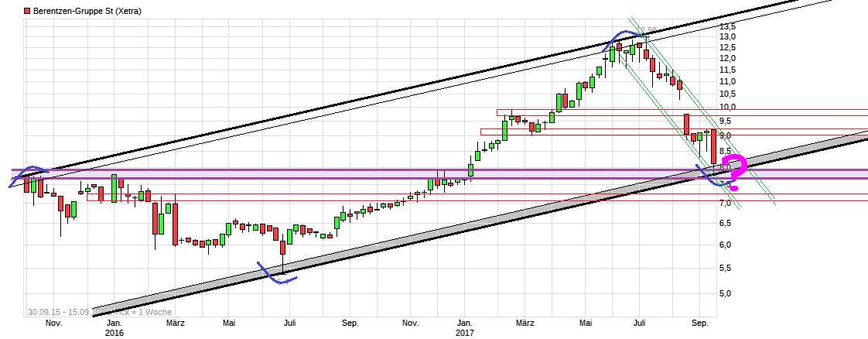Click the '12,0' price axis label
This screenshot has width=868, height=339.
click(727, 58)
